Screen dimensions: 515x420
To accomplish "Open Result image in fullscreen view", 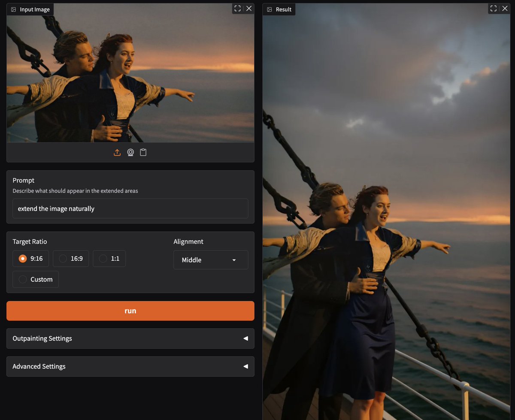I will (494, 8).
